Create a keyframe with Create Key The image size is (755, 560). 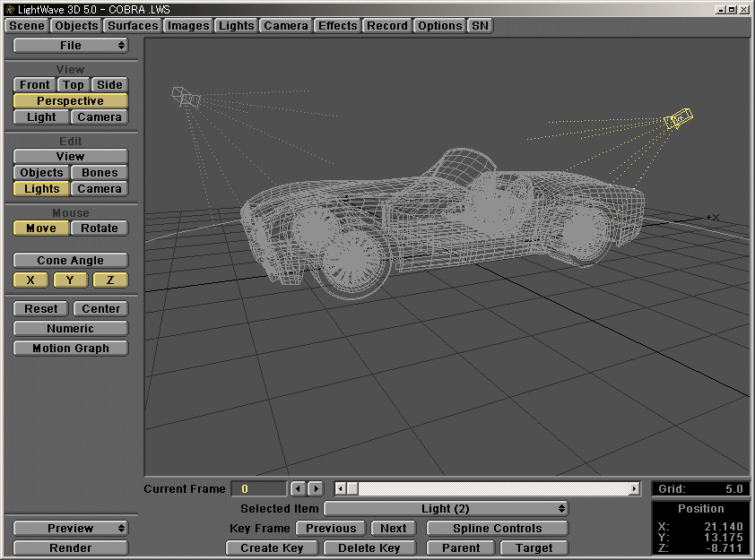271,547
